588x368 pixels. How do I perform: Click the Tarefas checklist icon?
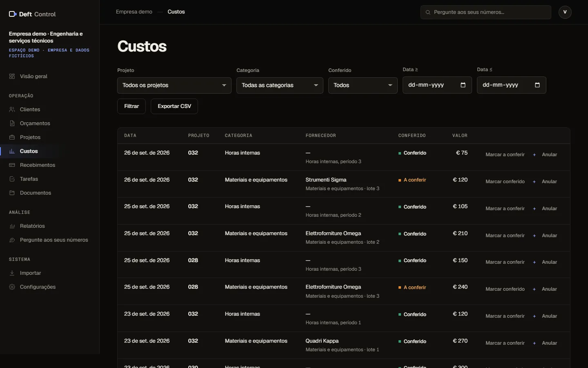pyautogui.click(x=12, y=179)
